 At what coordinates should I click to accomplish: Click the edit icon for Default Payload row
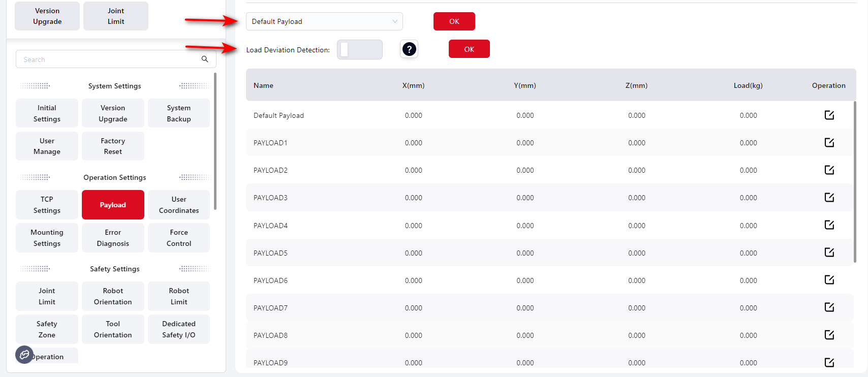[x=829, y=115]
